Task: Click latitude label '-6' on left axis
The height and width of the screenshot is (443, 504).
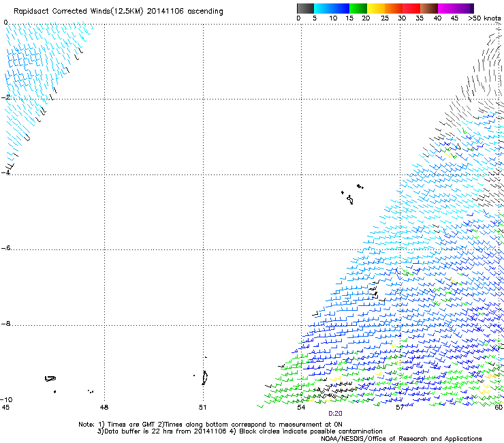Action: click(x=5, y=247)
